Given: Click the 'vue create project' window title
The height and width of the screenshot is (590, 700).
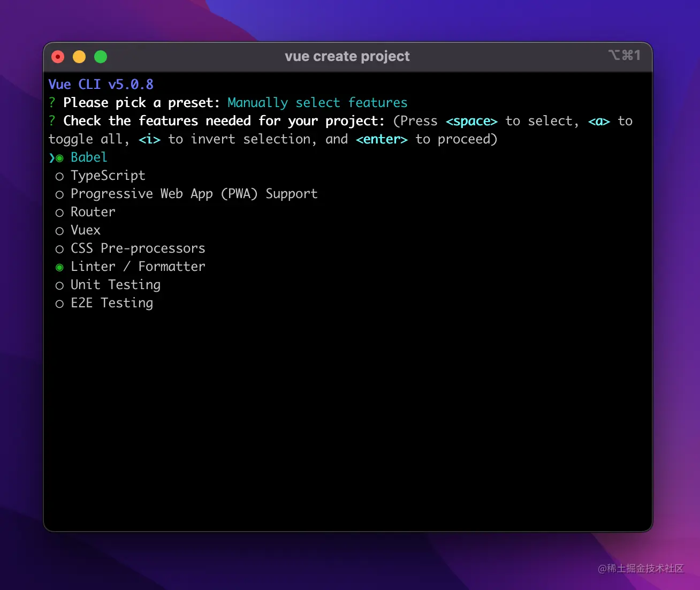Looking at the screenshot, I should 347,56.
